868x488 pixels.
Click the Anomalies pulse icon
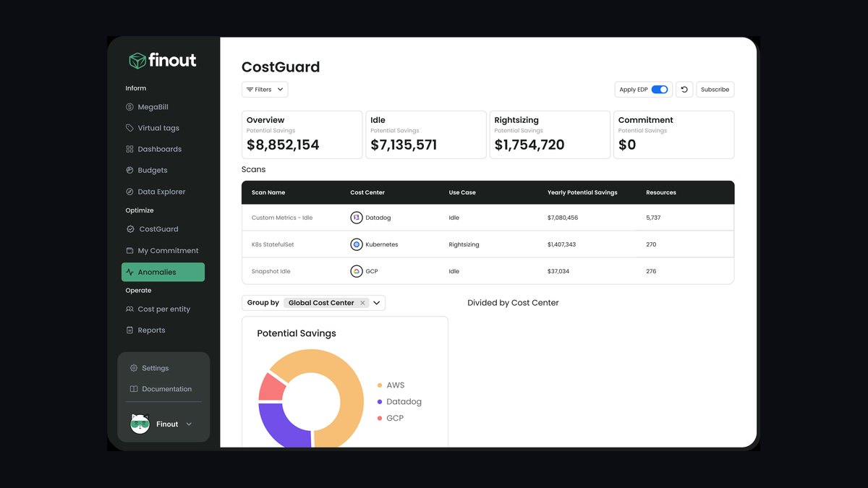pyautogui.click(x=130, y=272)
